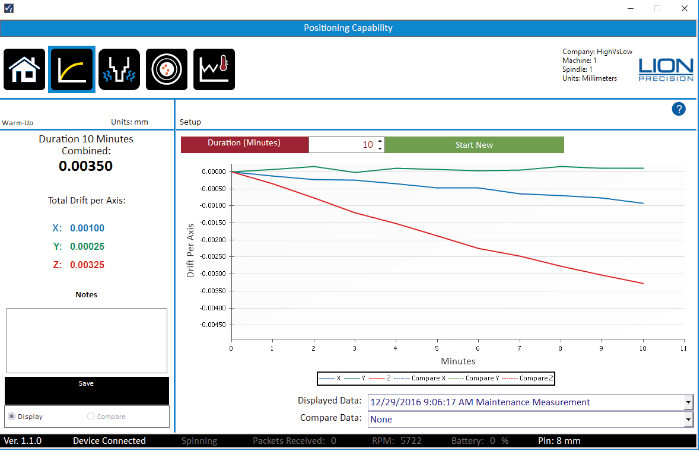
Task: Click the Packets Received status entry
Action: (x=295, y=441)
